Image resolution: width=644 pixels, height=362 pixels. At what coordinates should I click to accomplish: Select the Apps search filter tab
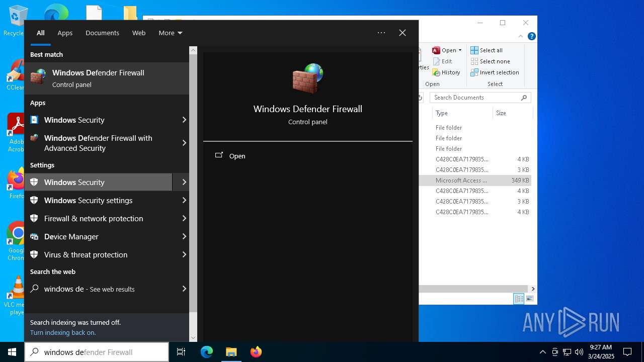(65, 33)
